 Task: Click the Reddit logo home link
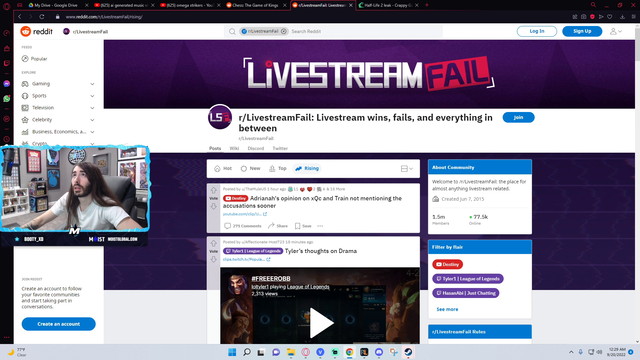pos(37,31)
